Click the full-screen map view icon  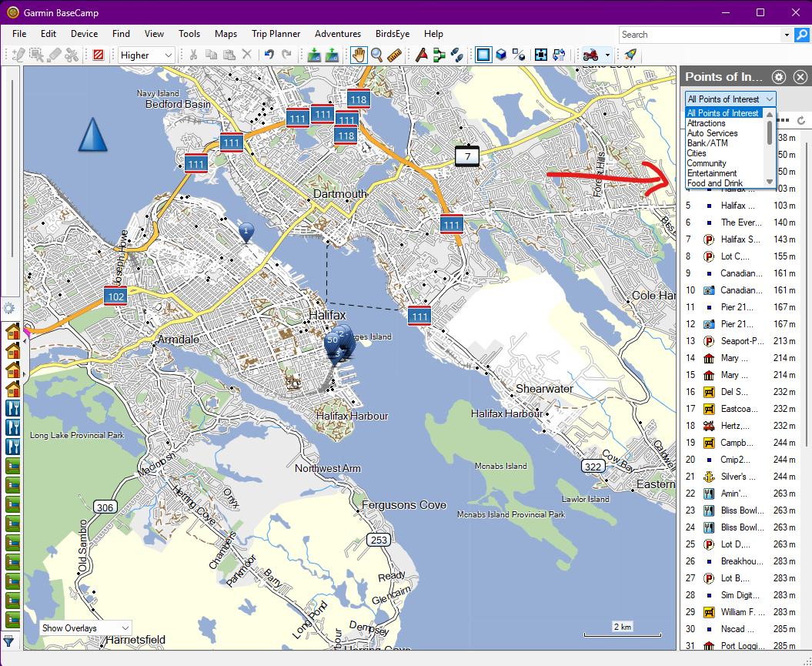[x=541, y=55]
